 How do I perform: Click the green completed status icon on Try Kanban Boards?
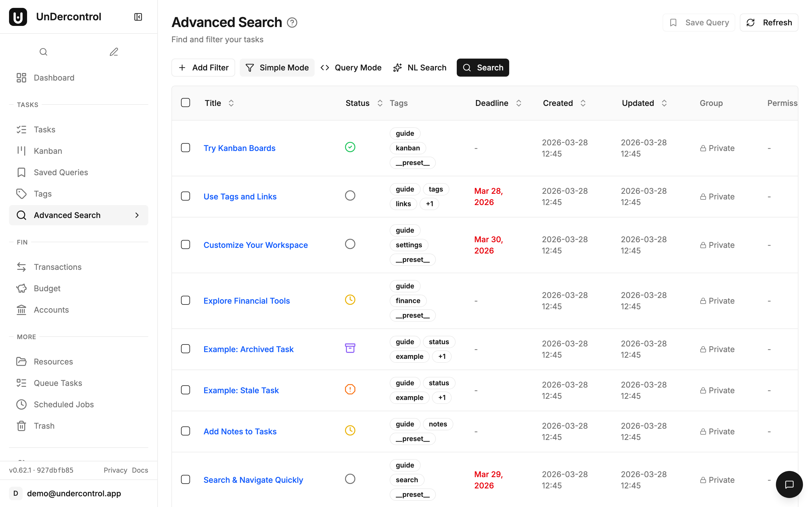pyautogui.click(x=350, y=147)
